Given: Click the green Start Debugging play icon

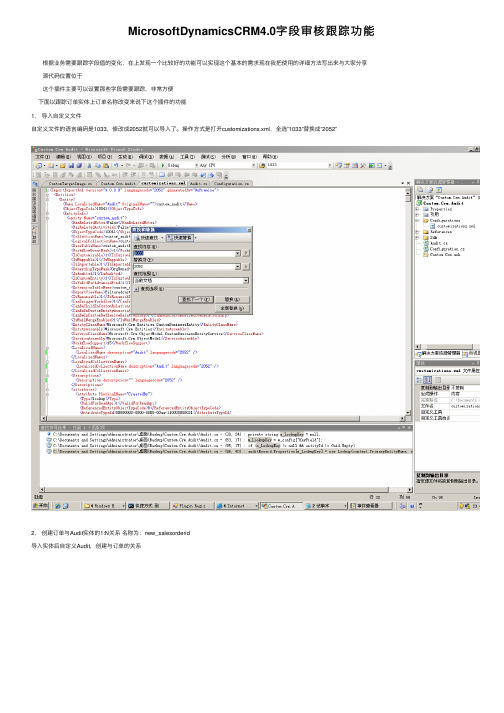Looking at the screenshot, I should [x=163, y=166].
